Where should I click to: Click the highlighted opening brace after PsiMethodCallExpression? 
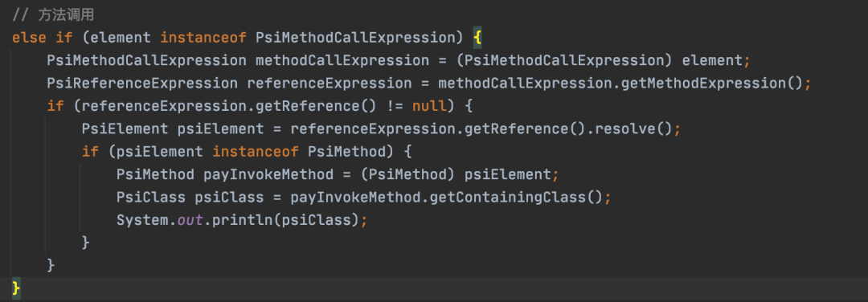(x=477, y=38)
